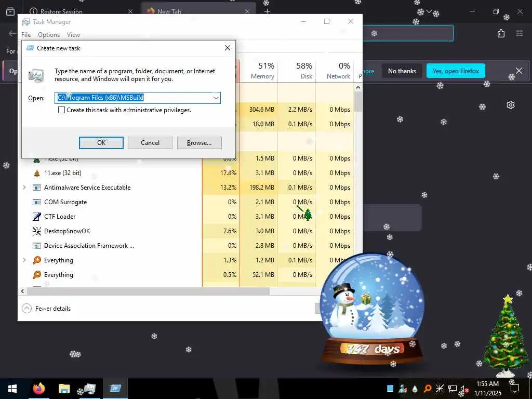The image size is (532, 399).
Task: Click the 11.exe (32 bit) tree icon
Action: 37,173
